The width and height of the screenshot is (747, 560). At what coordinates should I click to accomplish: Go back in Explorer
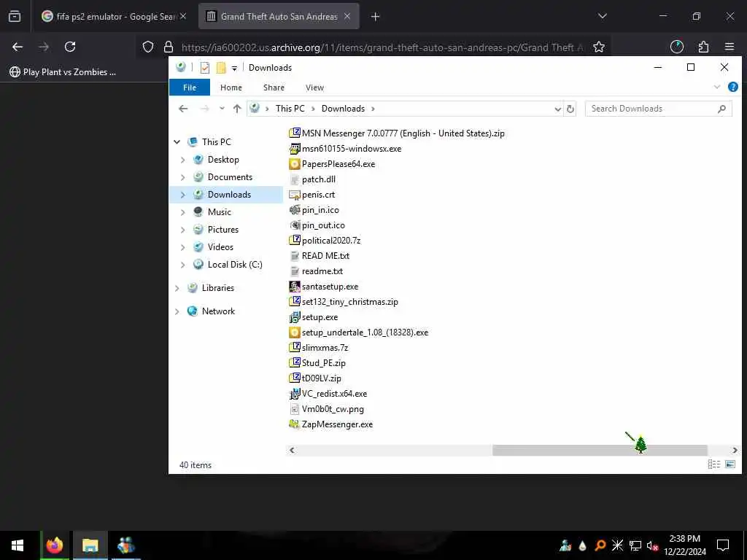click(x=183, y=109)
